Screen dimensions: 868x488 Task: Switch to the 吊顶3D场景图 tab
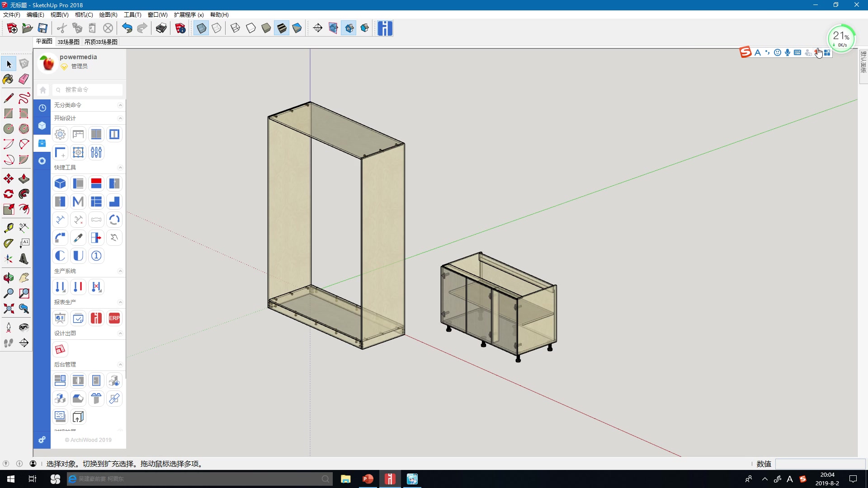tap(101, 42)
